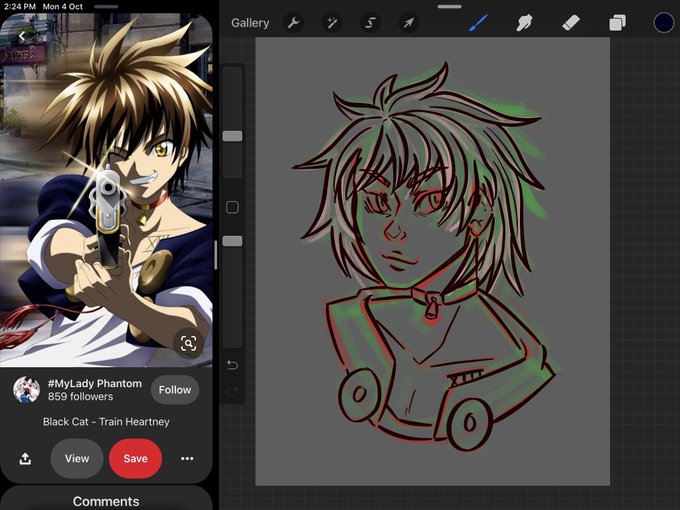680x510 pixels.
Task: Redo the last undone stroke
Action: tap(232, 392)
